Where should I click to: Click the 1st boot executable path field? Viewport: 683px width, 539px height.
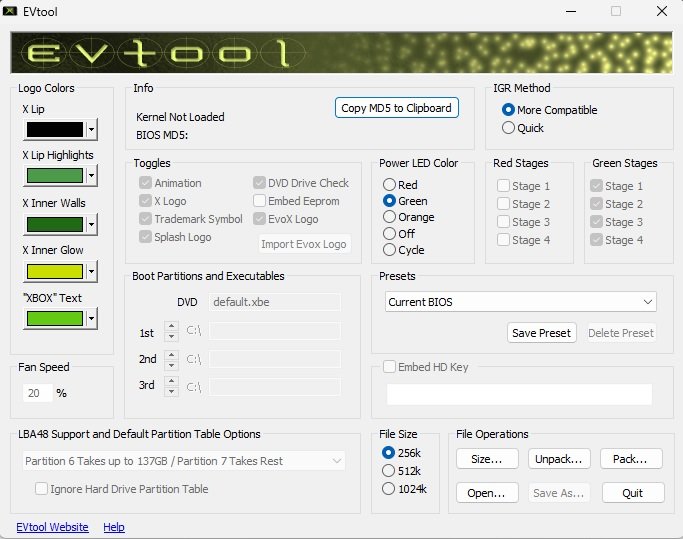point(275,331)
